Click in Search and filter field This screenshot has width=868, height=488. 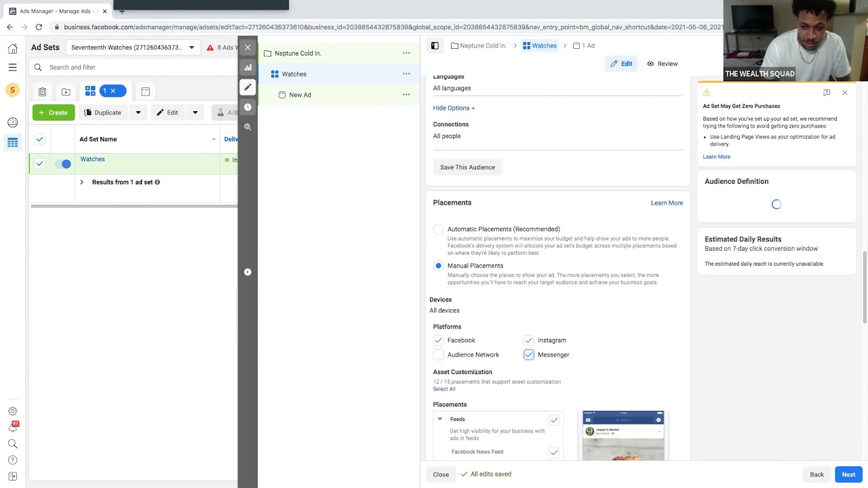pyautogui.click(x=133, y=67)
